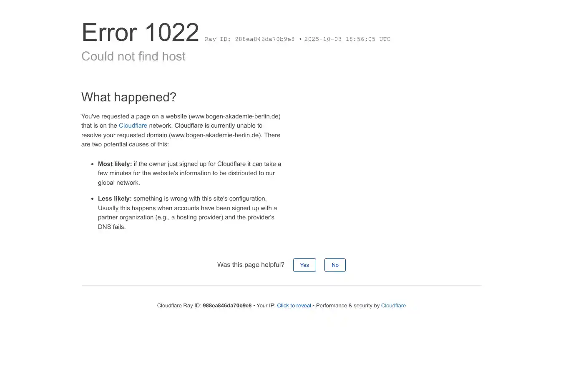Open the Cloudflare link in the footer
Viewport: 563px width, 392px height.
[x=393, y=306]
